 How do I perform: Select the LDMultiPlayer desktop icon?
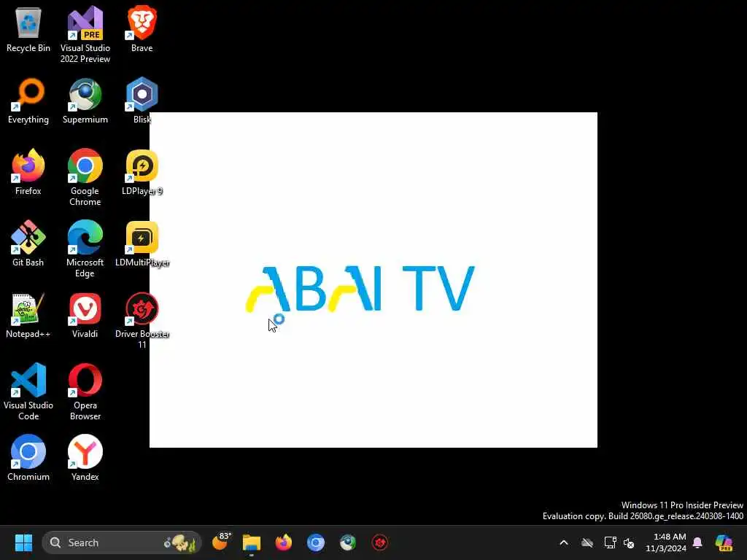[x=142, y=244]
